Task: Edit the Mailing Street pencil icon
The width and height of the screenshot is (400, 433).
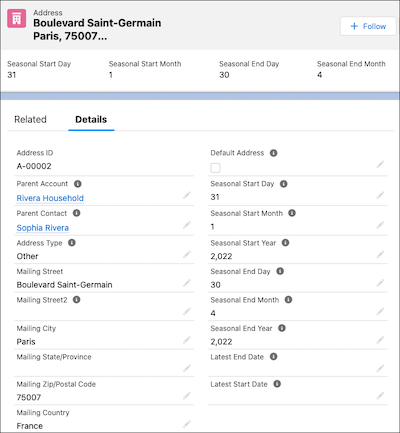Action: tap(187, 283)
